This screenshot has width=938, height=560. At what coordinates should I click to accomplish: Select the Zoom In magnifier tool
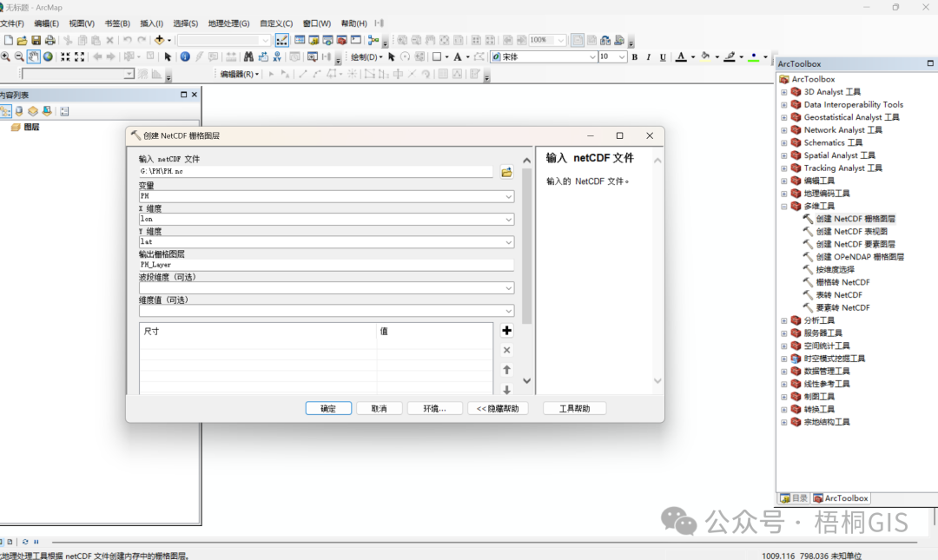tap(5, 56)
